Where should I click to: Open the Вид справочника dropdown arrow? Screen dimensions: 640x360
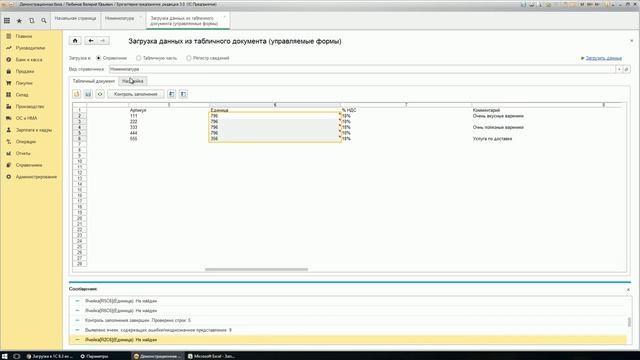tap(619, 69)
